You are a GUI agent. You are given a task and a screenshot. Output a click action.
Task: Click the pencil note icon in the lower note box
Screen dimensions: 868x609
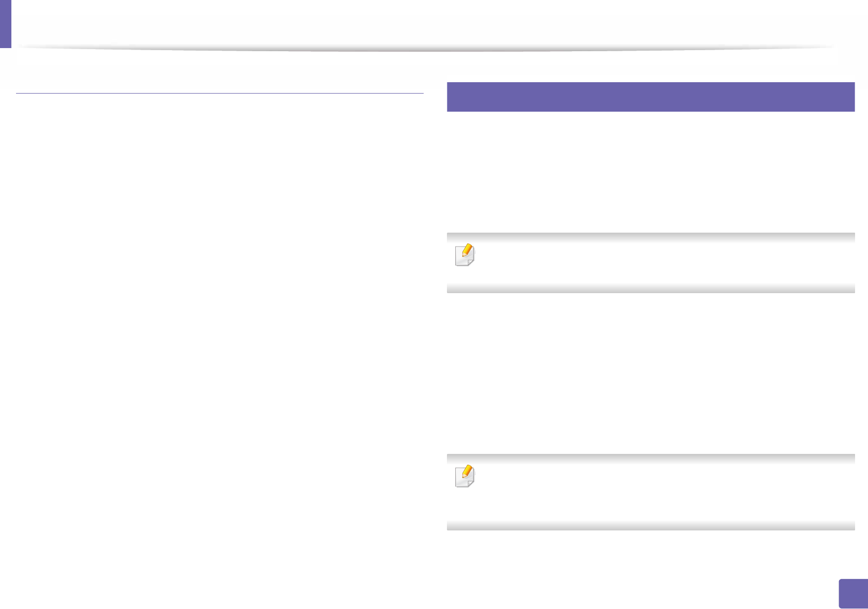[x=465, y=476]
